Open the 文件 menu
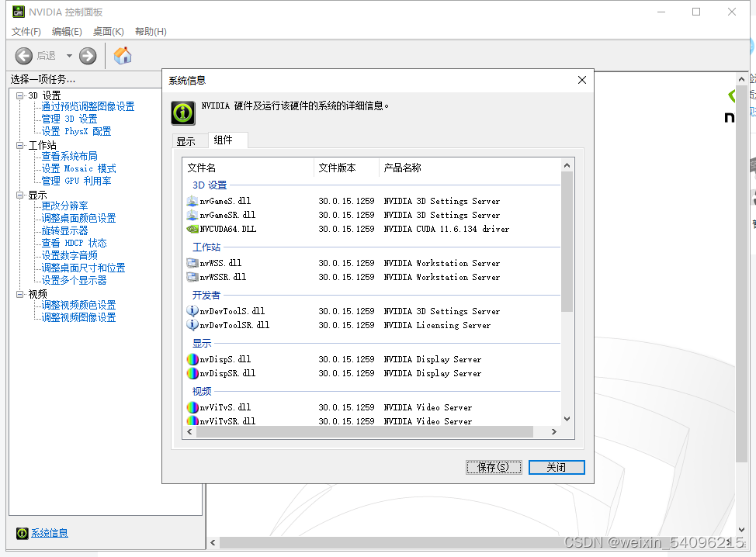 point(26,31)
